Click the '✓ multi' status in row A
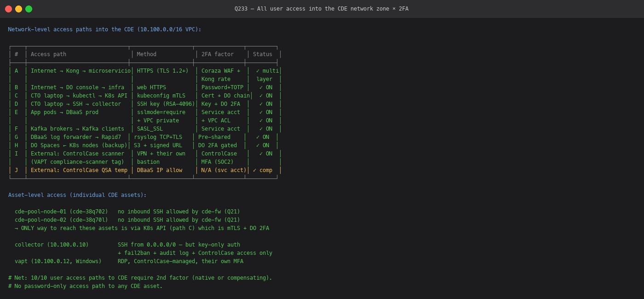 tap(267, 71)
